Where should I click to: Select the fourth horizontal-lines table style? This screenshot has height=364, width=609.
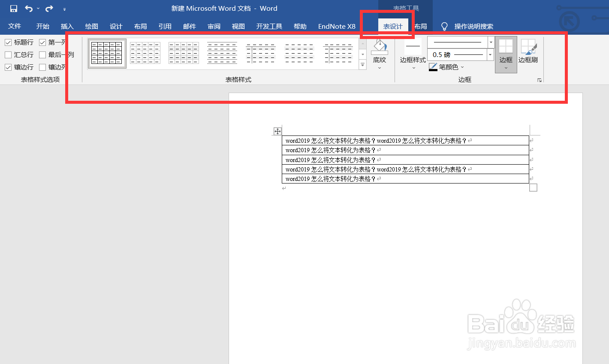tap(222, 53)
